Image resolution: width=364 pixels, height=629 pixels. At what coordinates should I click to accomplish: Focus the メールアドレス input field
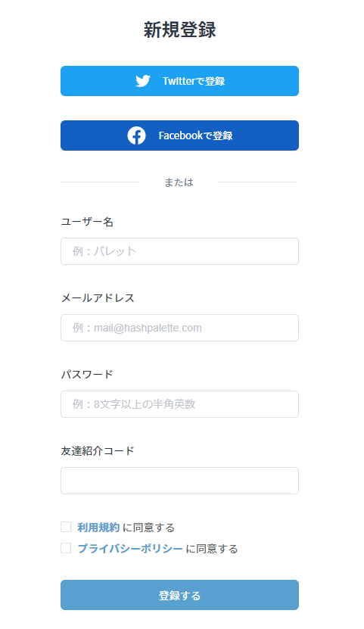click(179, 328)
